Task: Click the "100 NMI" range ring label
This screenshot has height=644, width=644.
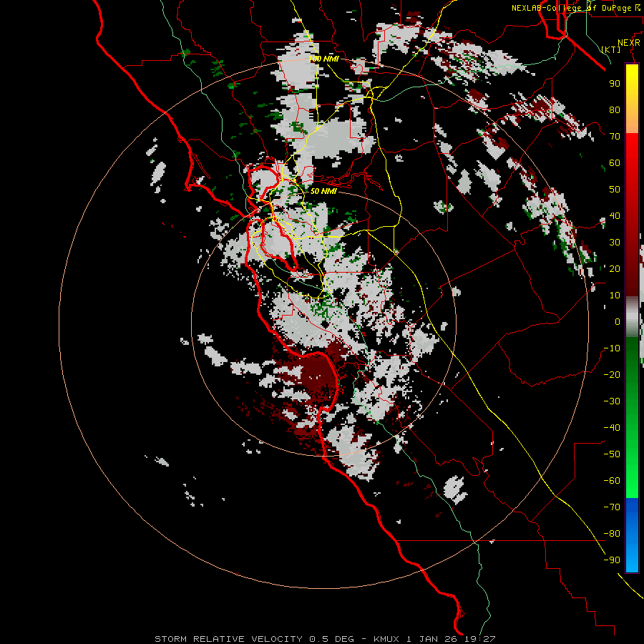Action: (x=324, y=59)
